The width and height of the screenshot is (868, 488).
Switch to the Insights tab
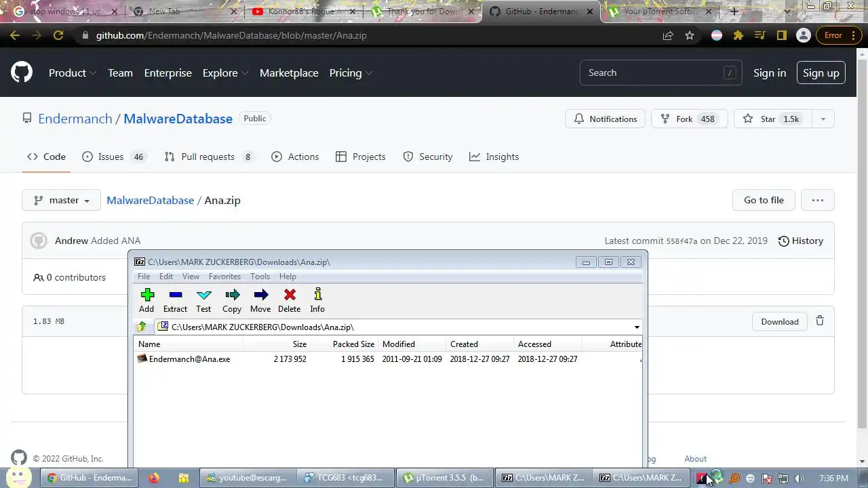pyautogui.click(x=494, y=157)
